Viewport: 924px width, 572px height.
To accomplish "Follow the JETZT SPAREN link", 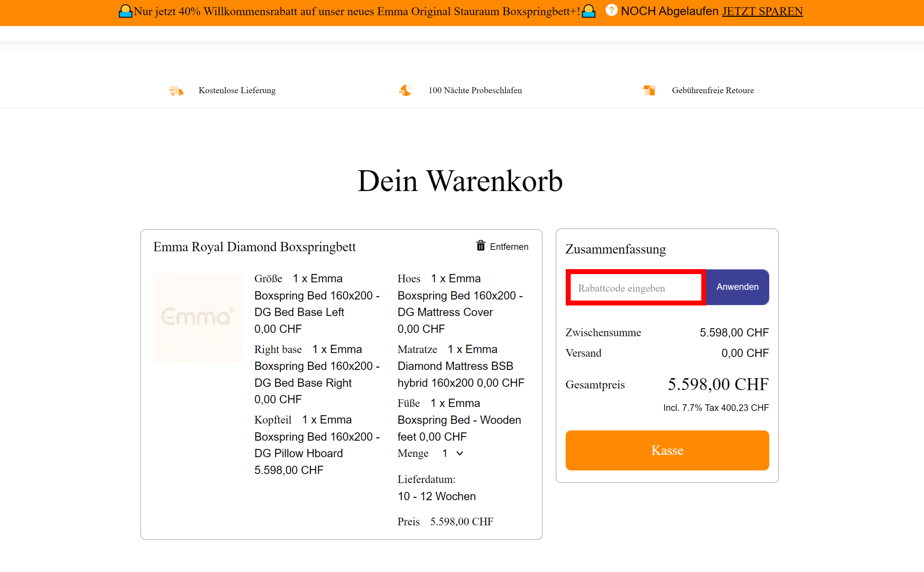I will pyautogui.click(x=762, y=11).
